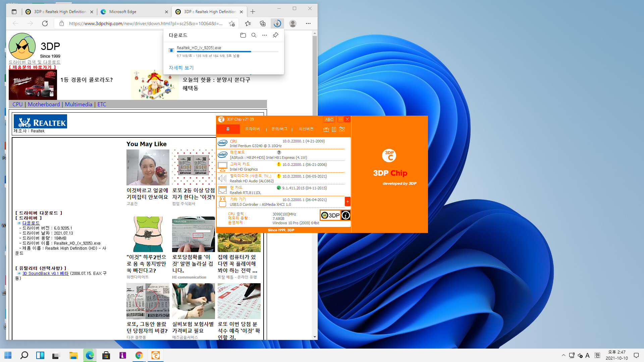Open the Multimedia category link

(x=78, y=104)
